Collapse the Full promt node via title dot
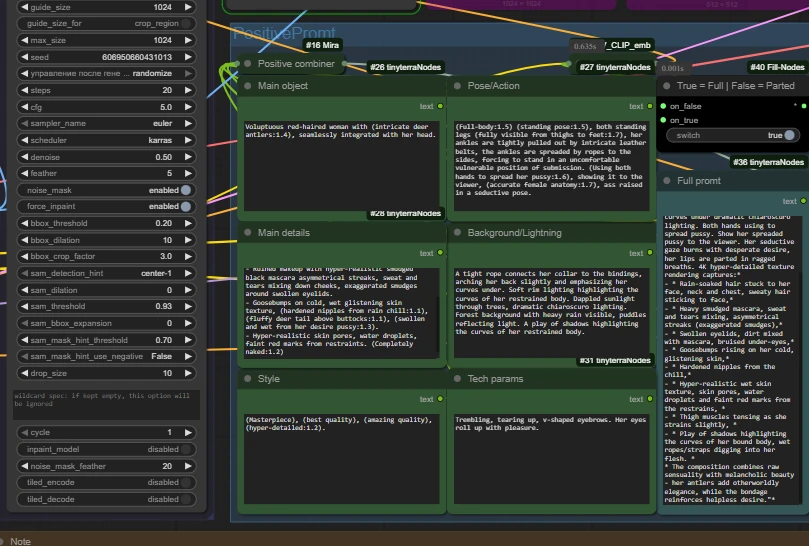 (666, 181)
